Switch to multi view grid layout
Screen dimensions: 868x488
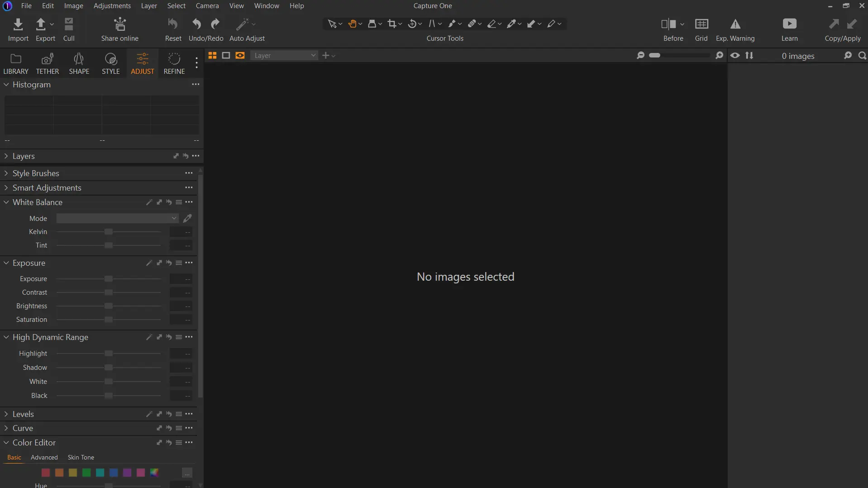coord(212,55)
